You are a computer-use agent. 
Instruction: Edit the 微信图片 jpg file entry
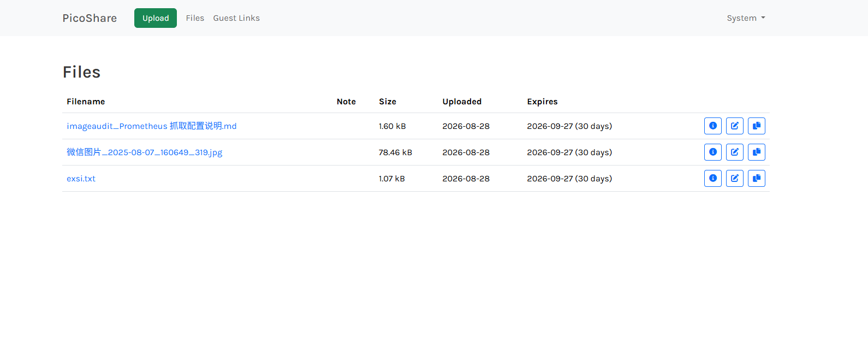[735, 152]
